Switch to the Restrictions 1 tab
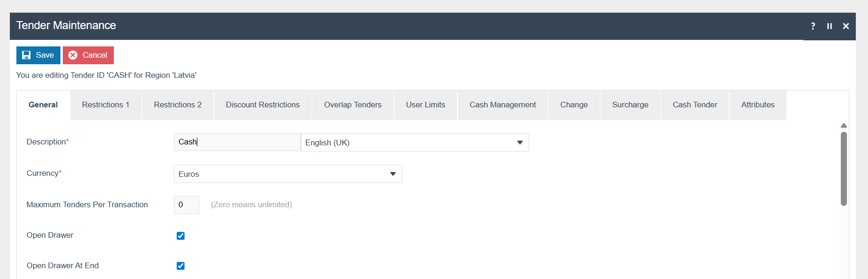 tap(105, 105)
